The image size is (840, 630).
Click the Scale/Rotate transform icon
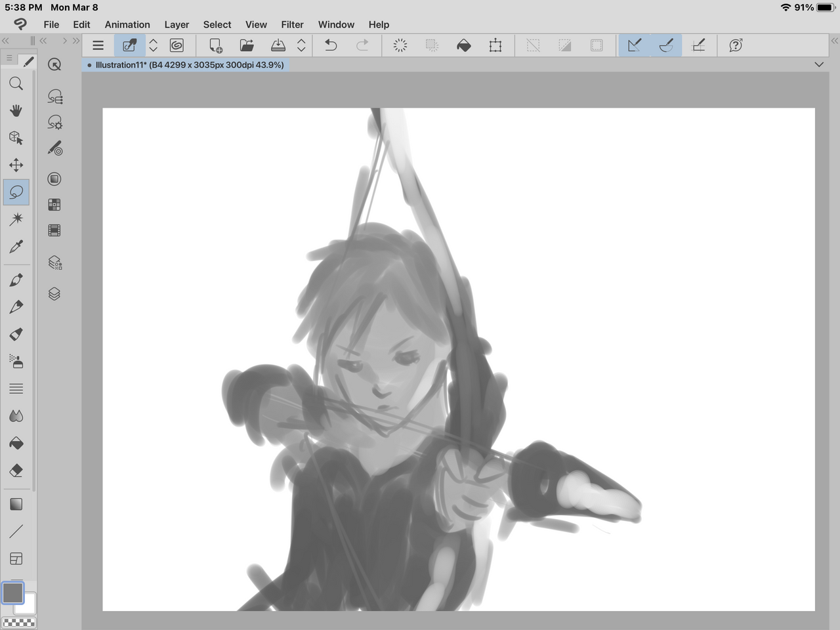pyautogui.click(x=495, y=45)
